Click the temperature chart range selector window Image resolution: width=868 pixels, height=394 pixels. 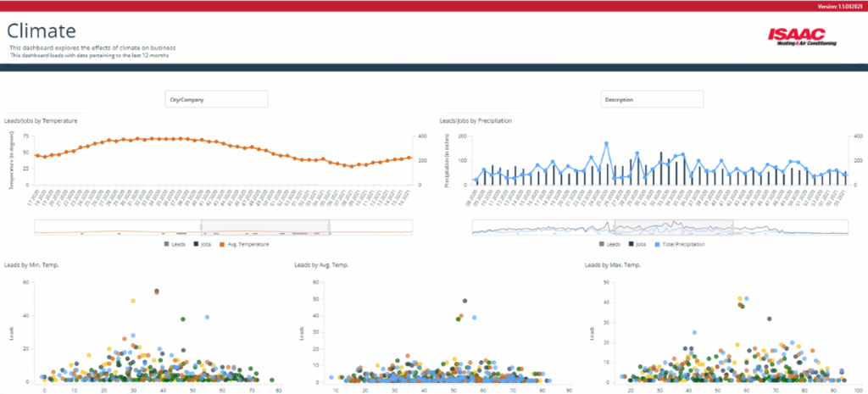(265, 227)
